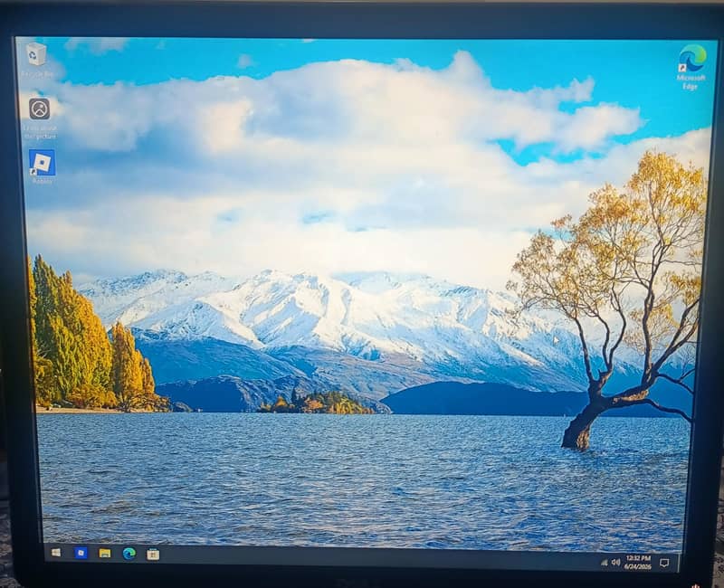
Task: Open the notification action center icon
Action: (664, 563)
